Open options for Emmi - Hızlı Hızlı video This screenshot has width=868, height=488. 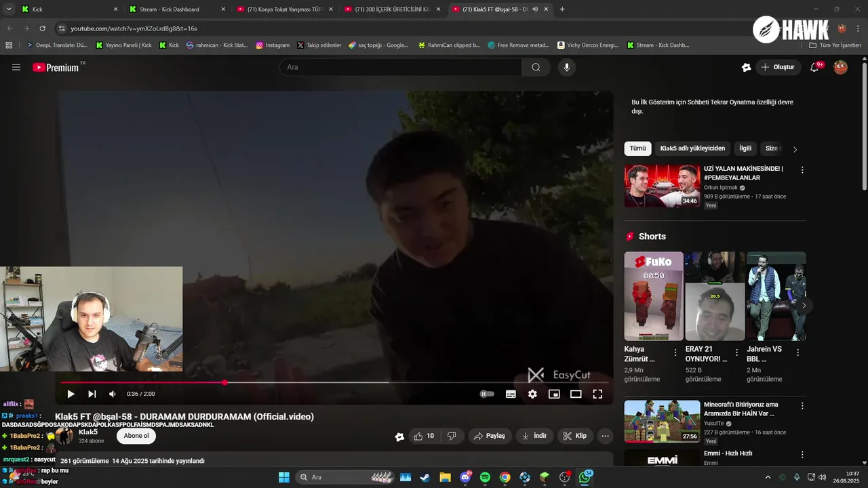point(802,455)
